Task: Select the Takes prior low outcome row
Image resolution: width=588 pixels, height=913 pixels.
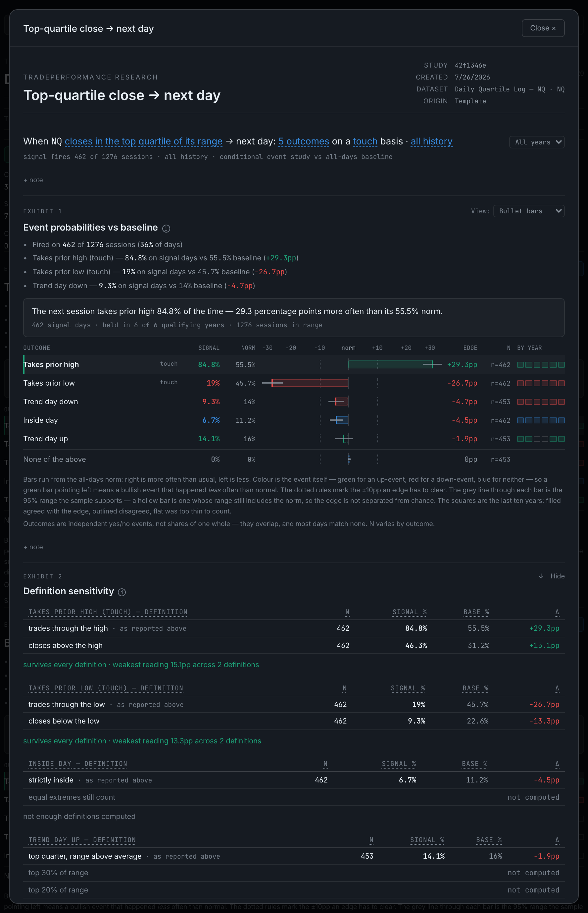Action: 294,383
